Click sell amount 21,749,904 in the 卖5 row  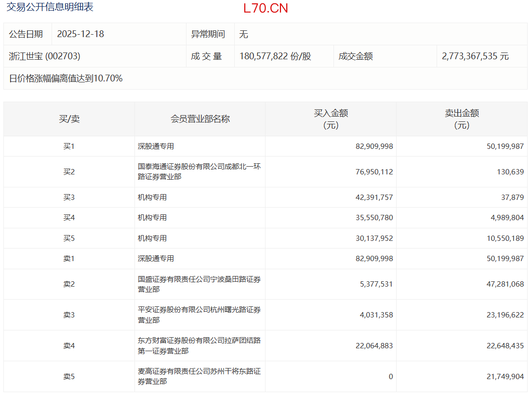(x=503, y=377)
